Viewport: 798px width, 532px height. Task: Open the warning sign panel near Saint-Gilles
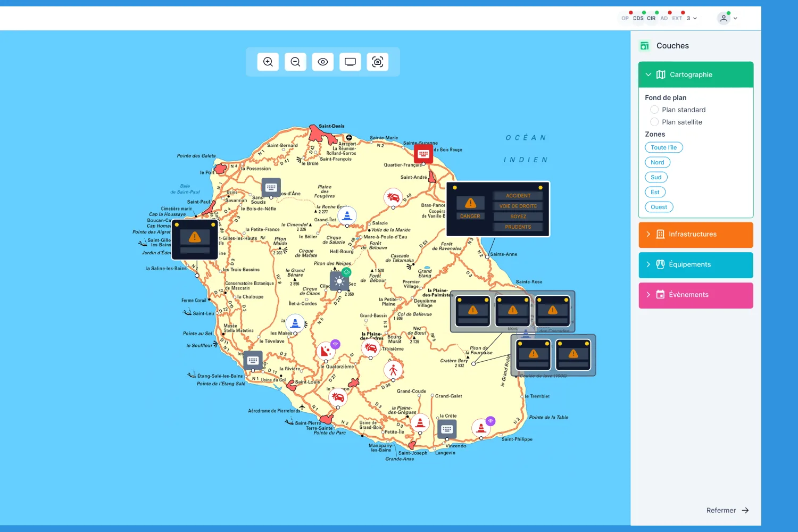tap(195, 239)
